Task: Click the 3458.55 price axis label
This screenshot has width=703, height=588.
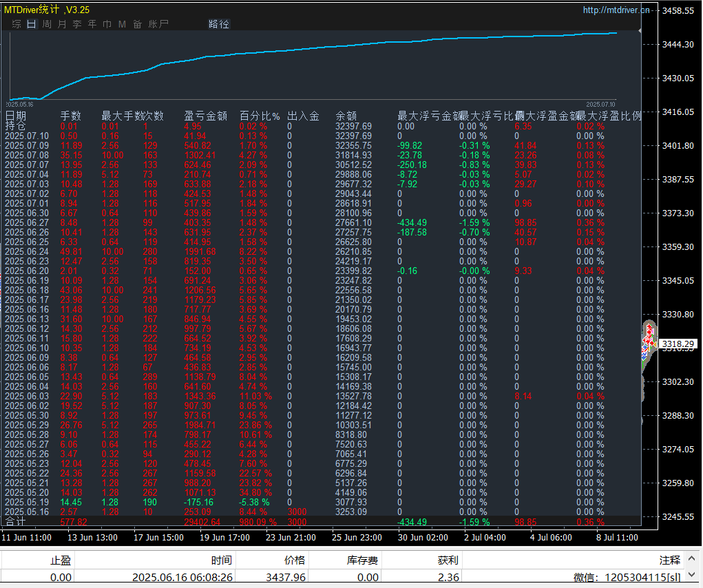Action: tap(678, 10)
